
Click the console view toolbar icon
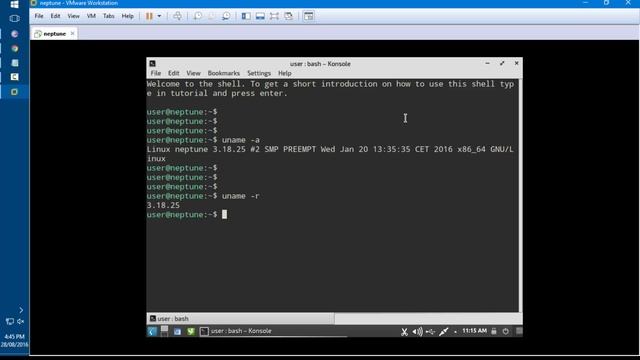tap(309, 16)
